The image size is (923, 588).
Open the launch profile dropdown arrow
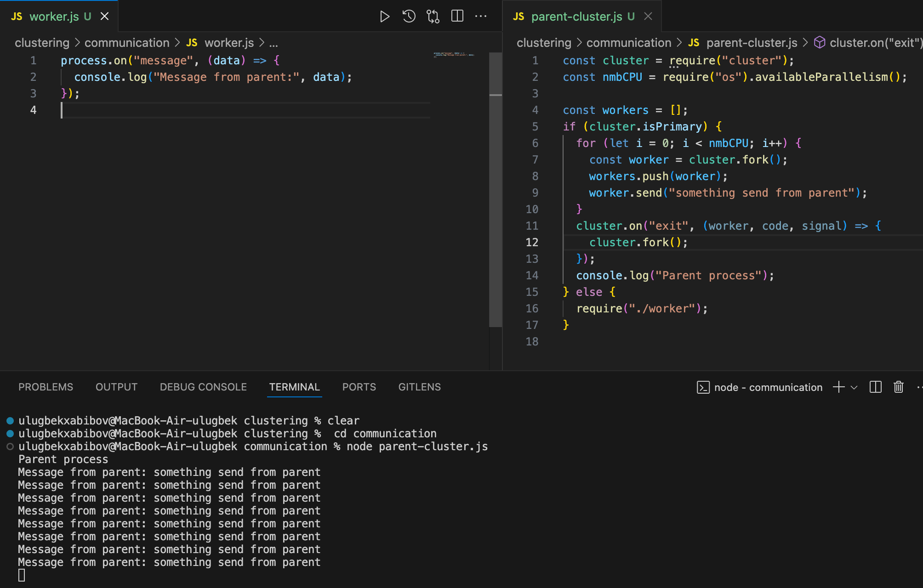[x=854, y=387]
